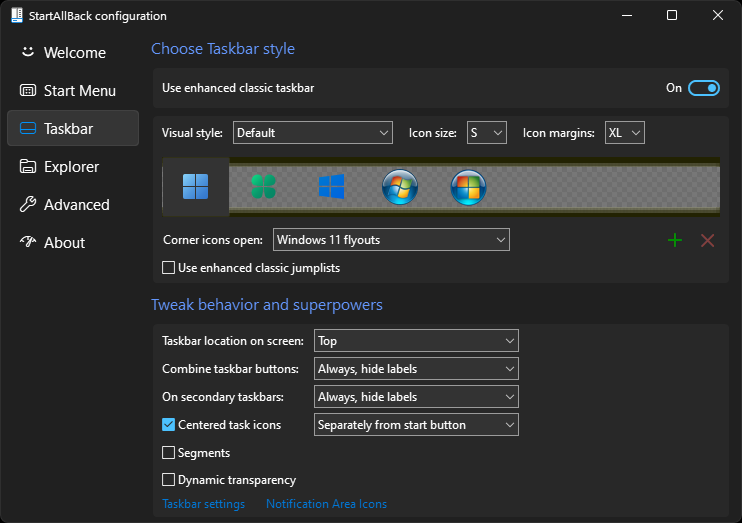Remove start button image with red X
Viewport: 742px width, 523px height.
pyautogui.click(x=707, y=240)
